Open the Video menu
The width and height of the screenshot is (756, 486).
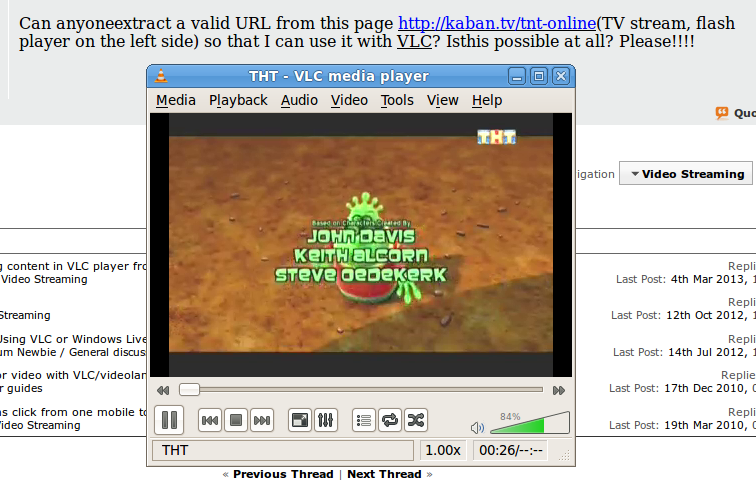pos(349,100)
